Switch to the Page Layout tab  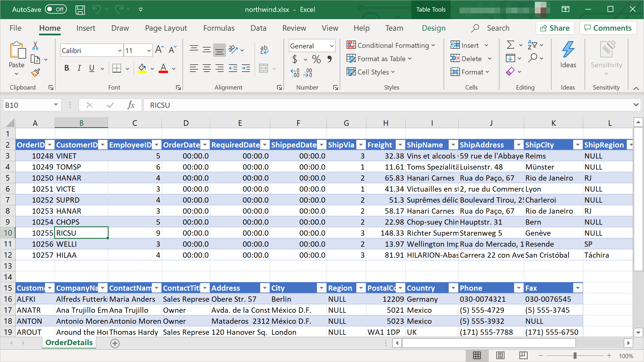(166, 28)
